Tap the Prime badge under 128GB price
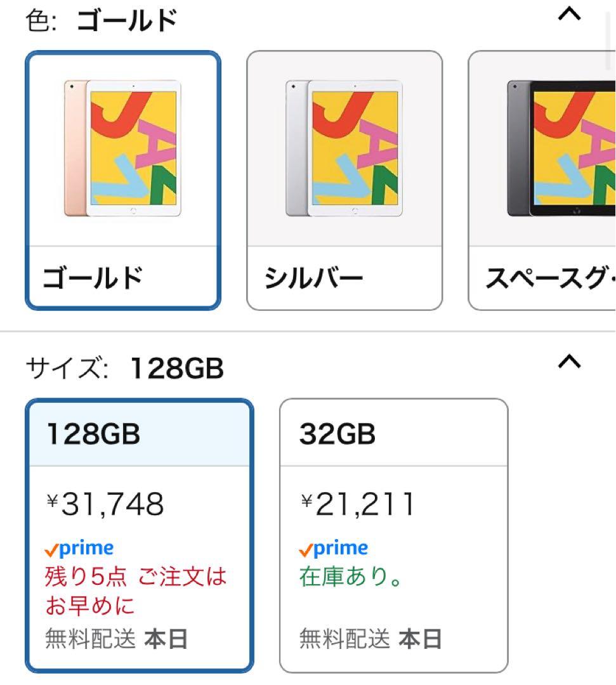Viewport: 616px width, 685px height. (79, 547)
